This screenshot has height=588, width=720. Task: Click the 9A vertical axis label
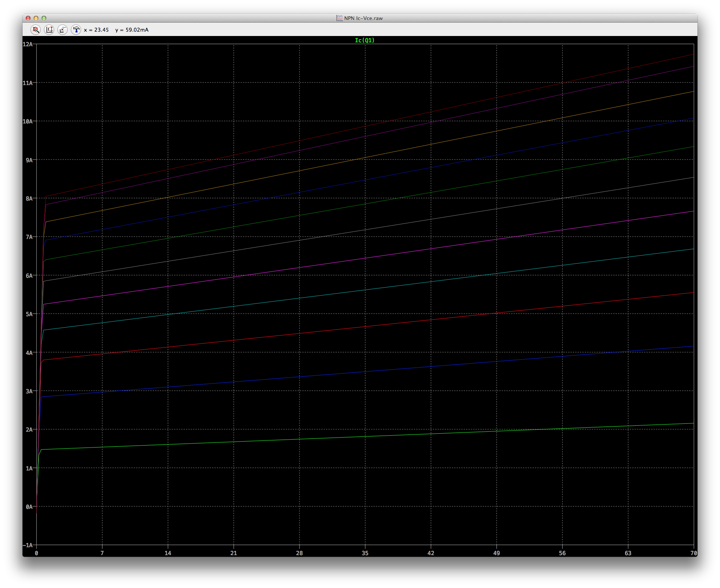[29, 160]
